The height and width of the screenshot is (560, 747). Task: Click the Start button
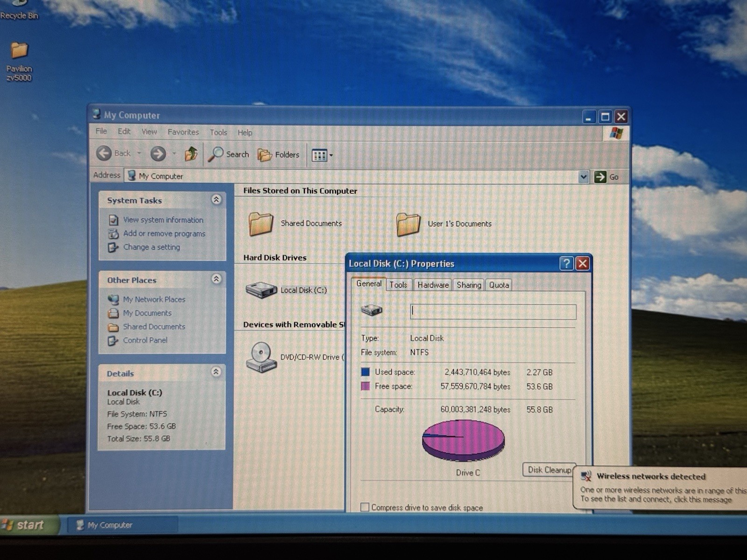pyautogui.click(x=29, y=525)
